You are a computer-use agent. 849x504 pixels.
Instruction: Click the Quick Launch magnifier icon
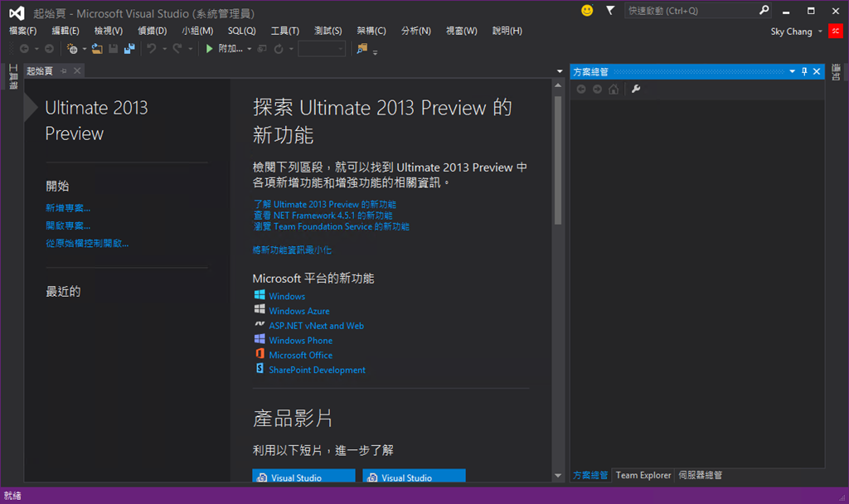point(764,10)
